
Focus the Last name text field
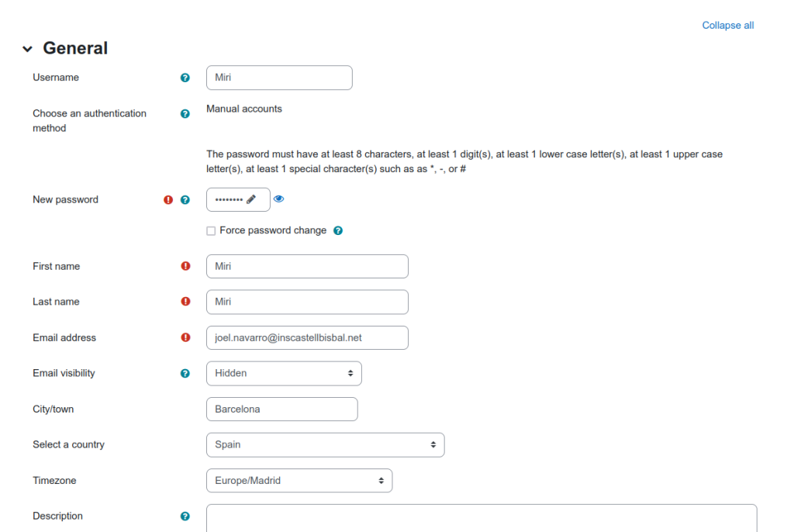[307, 302]
